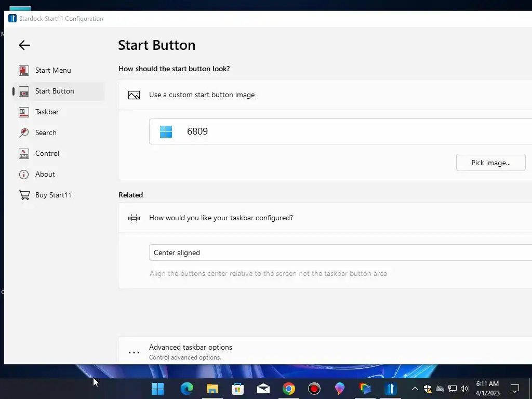Click the How would you like your taskbar configured row
Screen dimensions: 532x399
pyautogui.click(x=325, y=218)
